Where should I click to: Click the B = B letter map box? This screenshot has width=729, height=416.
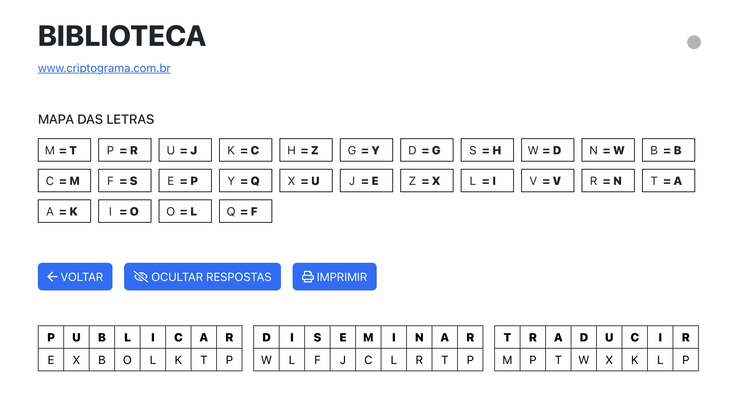click(x=668, y=150)
